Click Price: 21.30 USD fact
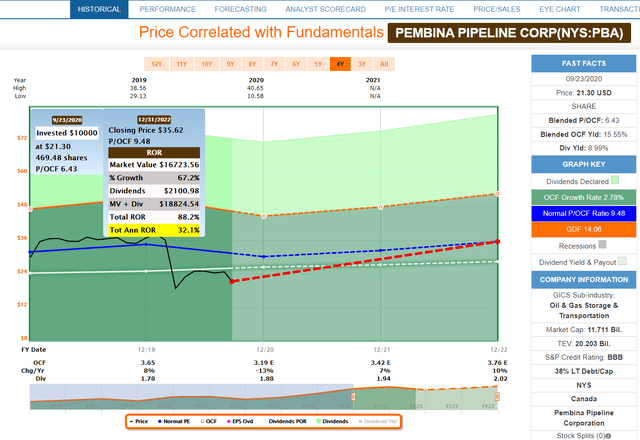This screenshot has height=440, width=640. tap(584, 93)
